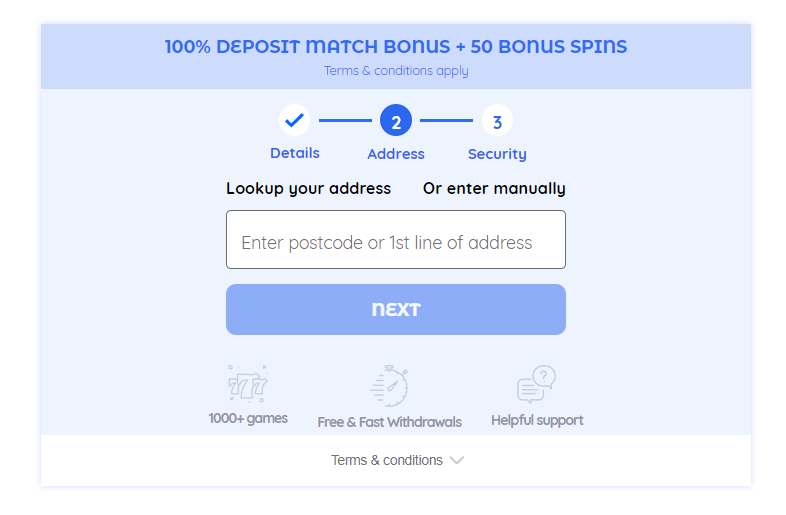Screen dimensions: 786x515
Task: Click the stopwatch fast withdrawals icon
Action: 389,386
